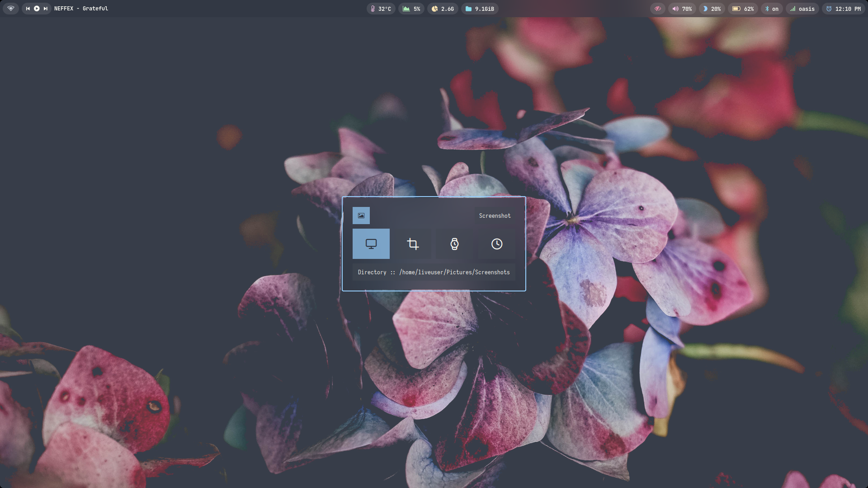This screenshot has height=488, width=868.
Task: Click the screenshots directory path field
Action: [434, 272]
